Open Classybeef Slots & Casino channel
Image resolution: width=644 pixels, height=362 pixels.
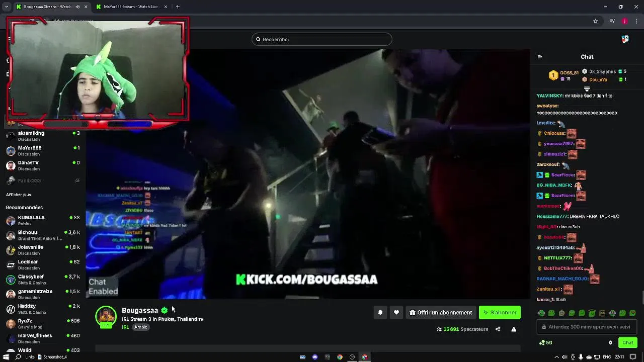coord(43,280)
